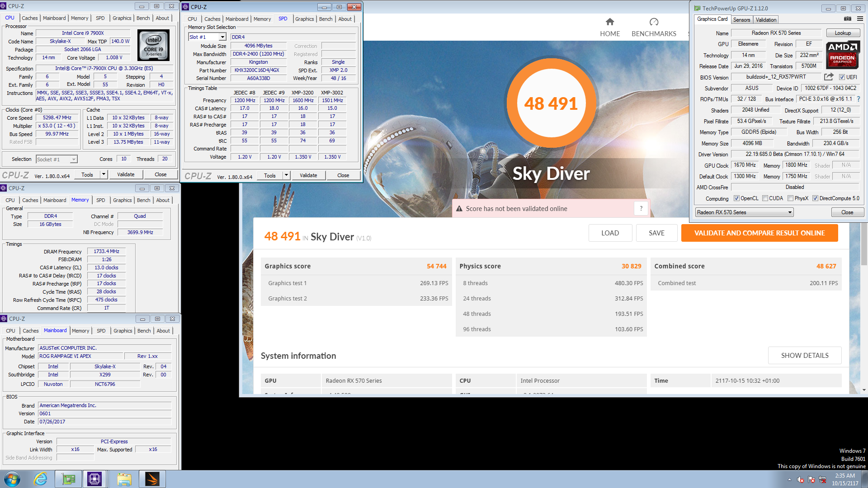Show hidden system tray icons
This screenshot has height=488, width=868.
pyautogui.click(x=789, y=479)
